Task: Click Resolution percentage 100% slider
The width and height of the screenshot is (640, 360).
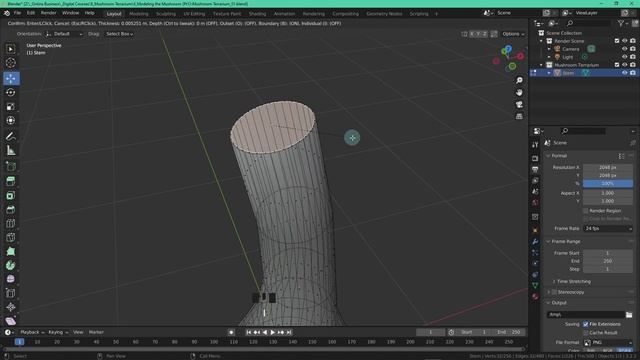Action: (608, 184)
